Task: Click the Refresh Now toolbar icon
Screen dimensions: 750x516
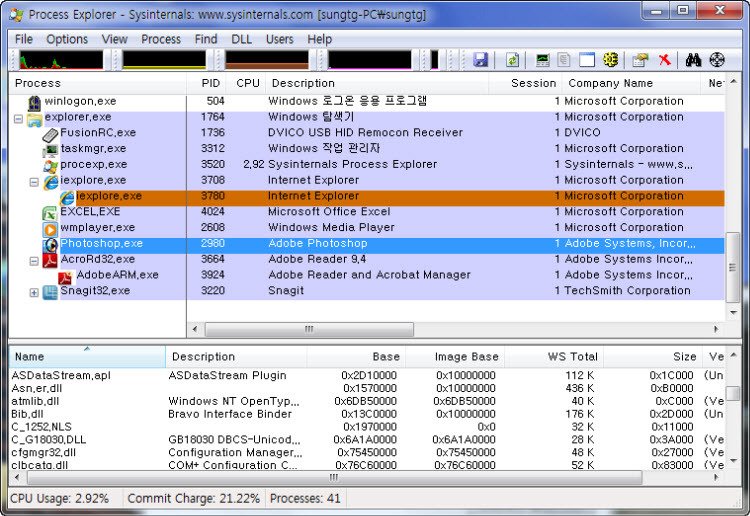Action: (x=512, y=60)
